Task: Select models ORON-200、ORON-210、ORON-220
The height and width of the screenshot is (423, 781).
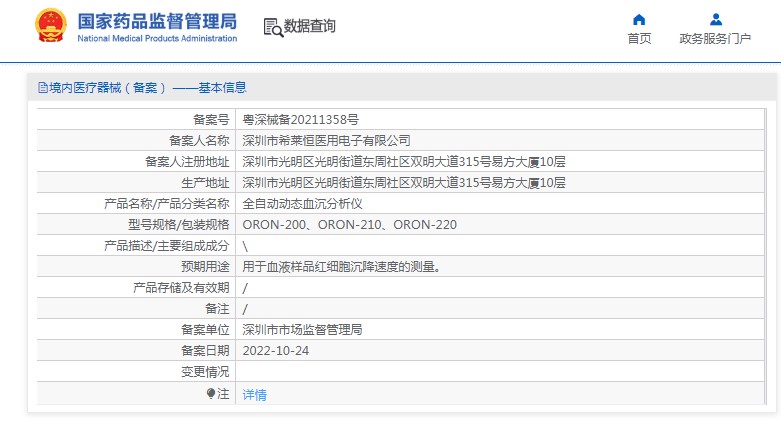Action: point(350,225)
